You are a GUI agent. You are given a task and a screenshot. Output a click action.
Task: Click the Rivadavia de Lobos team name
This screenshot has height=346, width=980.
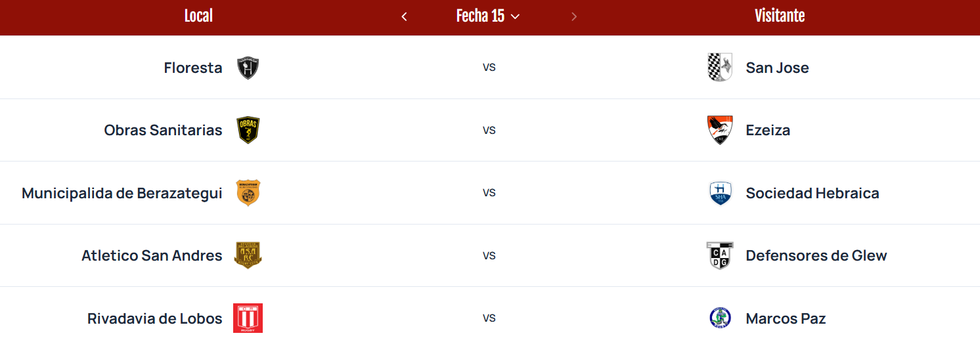[x=155, y=318]
